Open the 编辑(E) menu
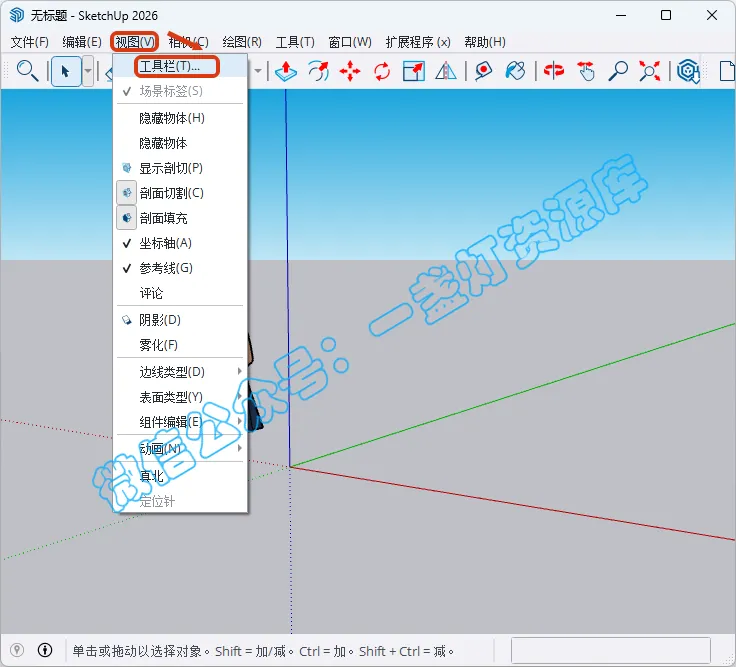The height and width of the screenshot is (667, 736). tap(82, 42)
